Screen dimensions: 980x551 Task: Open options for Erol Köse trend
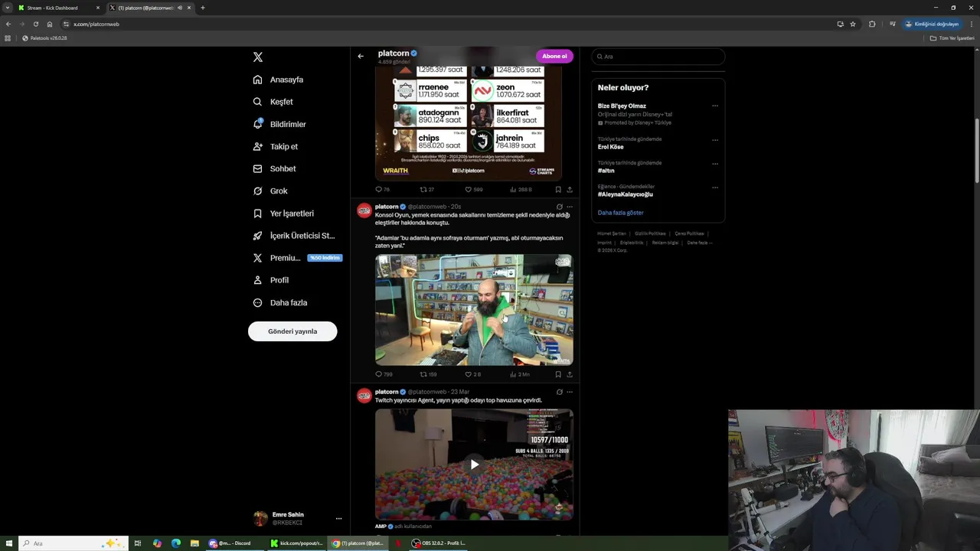[715, 140]
